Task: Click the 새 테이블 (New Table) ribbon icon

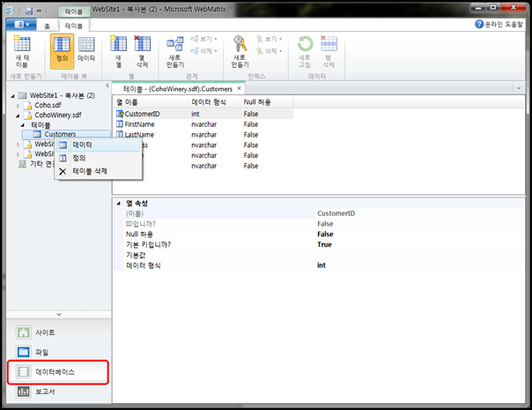Action: click(x=22, y=51)
